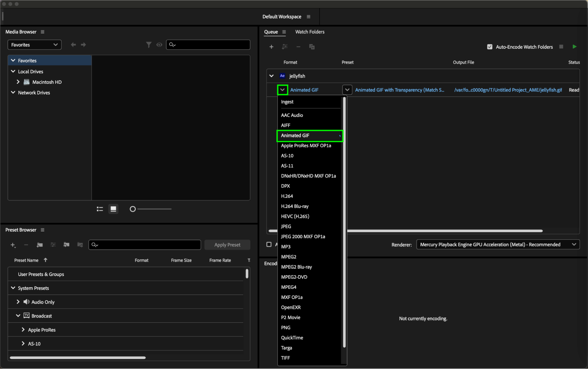Viewport: 588px width, 369px height.
Task: Switch Media Browser to list view
Action: tap(100, 209)
